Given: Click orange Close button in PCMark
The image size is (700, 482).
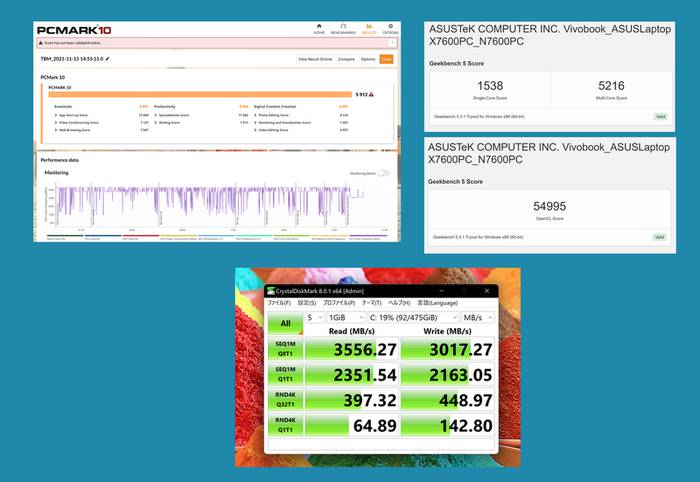Looking at the screenshot, I should coord(386,59).
